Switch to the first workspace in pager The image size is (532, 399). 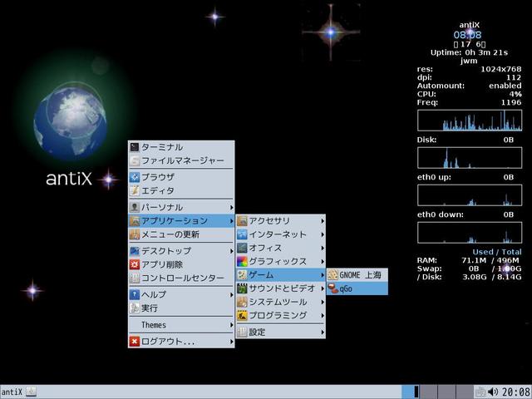(x=410, y=392)
